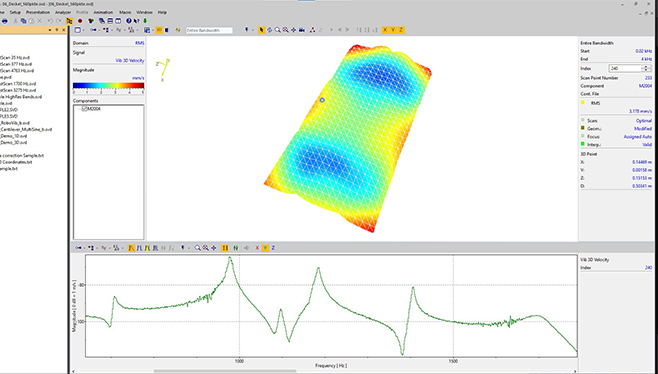Click the red record circle icon
Image resolution: width=658 pixels, height=374 pixels.
coord(80,21)
